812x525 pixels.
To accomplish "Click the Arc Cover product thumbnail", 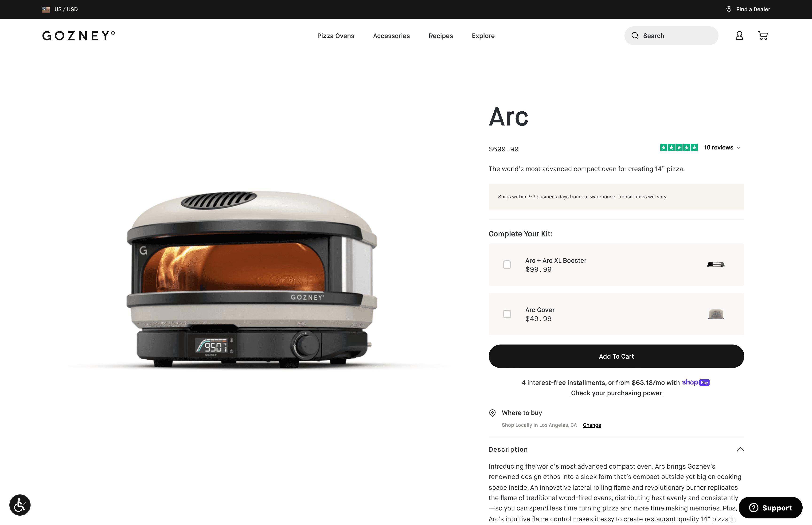I will point(716,314).
